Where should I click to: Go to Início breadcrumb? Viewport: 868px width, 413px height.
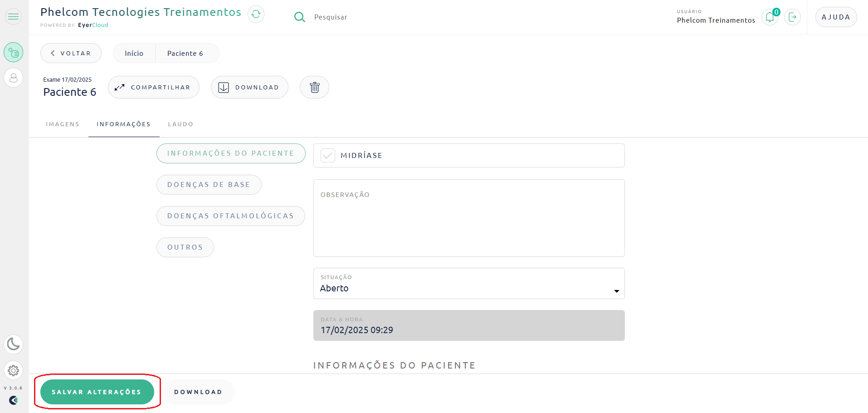coord(134,54)
